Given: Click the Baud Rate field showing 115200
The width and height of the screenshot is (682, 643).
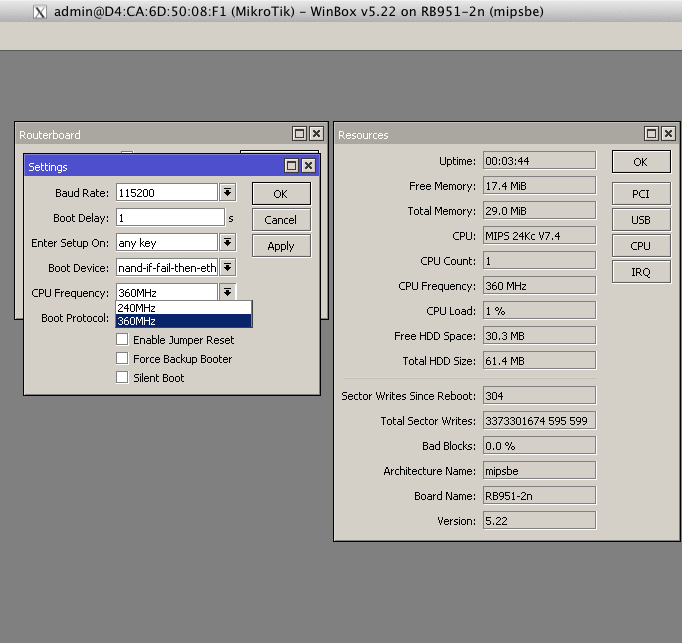Looking at the screenshot, I should pyautogui.click(x=167, y=193).
